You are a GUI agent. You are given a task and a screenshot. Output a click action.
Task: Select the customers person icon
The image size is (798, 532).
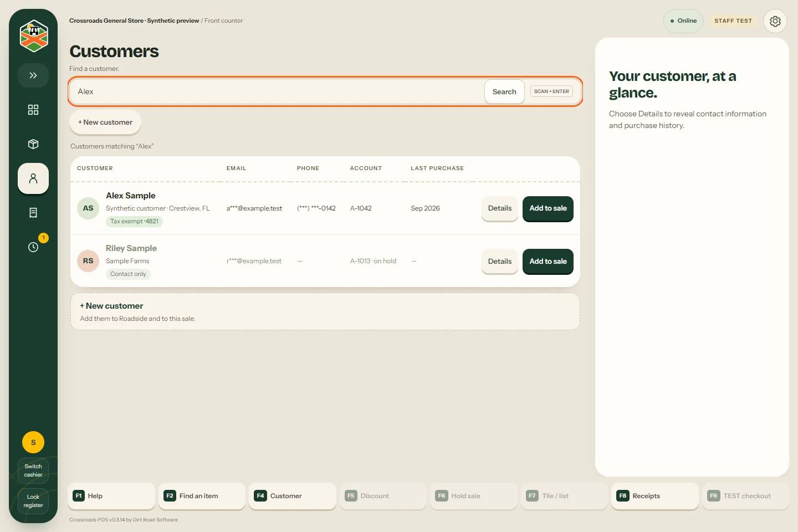tap(33, 178)
